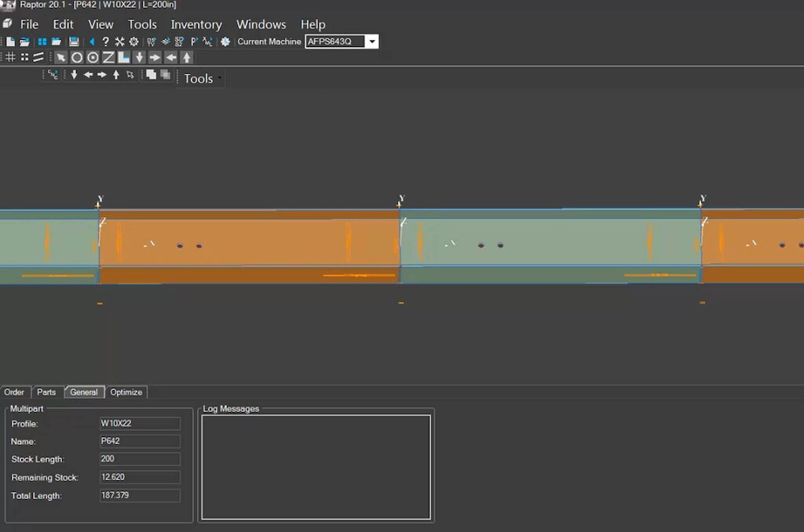Image resolution: width=804 pixels, height=532 pixels.
Task: Click the crossed wrench tools icon
Action: 119,42
